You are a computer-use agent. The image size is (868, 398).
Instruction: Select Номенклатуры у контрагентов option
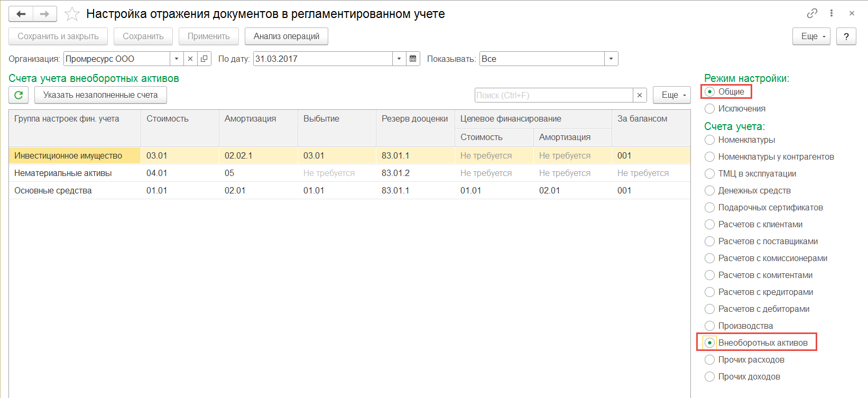tap(710, 157)
